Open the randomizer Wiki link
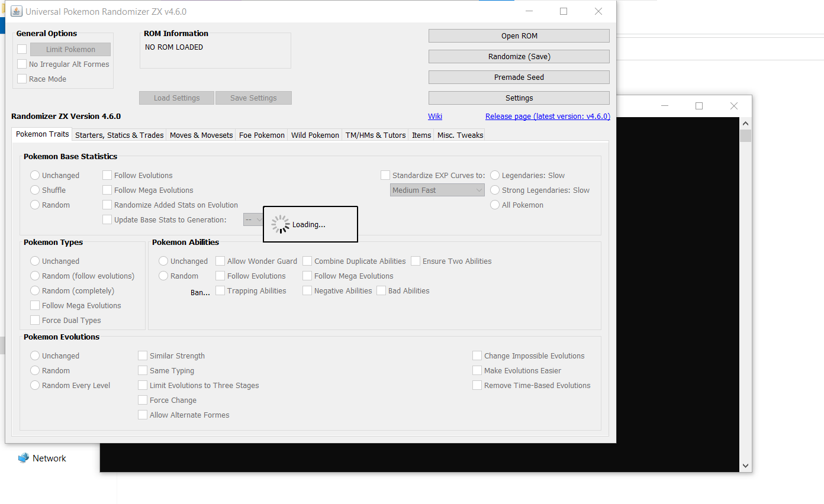Viewport: 824px width, 504px height. click(x=435, y=116)
